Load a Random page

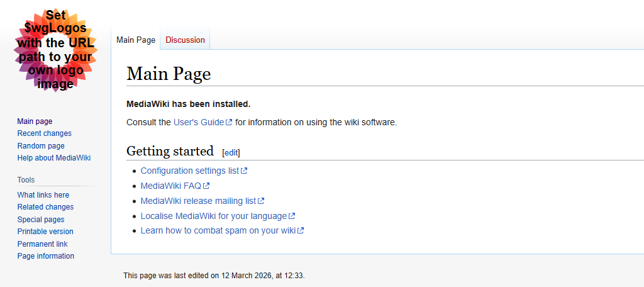(41, 145)
